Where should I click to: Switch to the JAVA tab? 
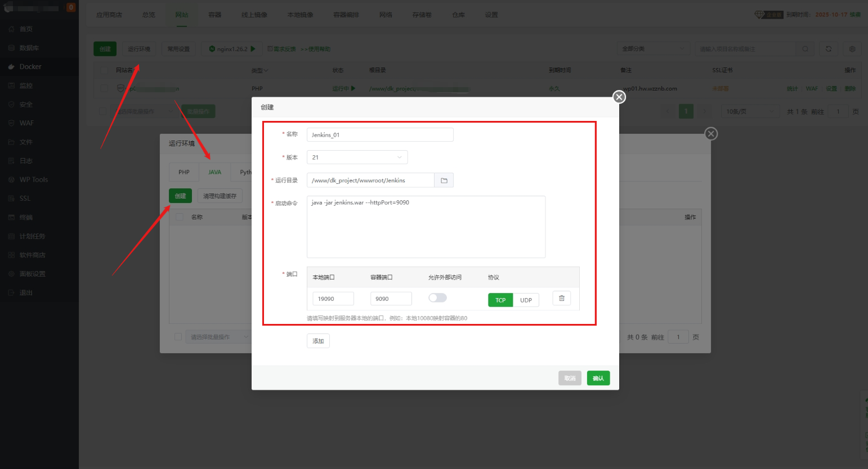tap(214, 172)
